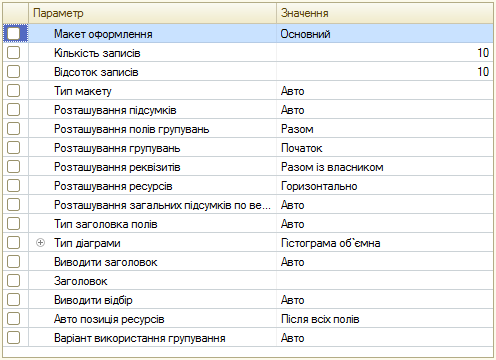Select the Авто позиція ресурсів parameter name
This screenshot has width=496, height=360.
[109, 319]
